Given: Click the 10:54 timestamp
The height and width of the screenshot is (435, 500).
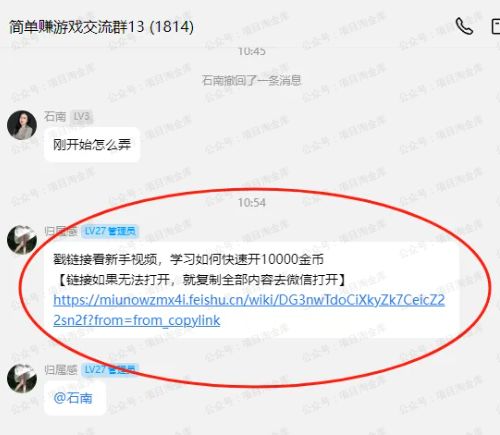Looking at the screenshot, I should (251, 202).
